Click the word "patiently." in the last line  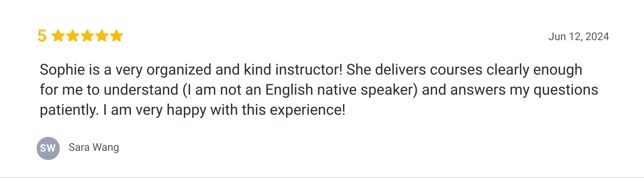click(69, 110)
